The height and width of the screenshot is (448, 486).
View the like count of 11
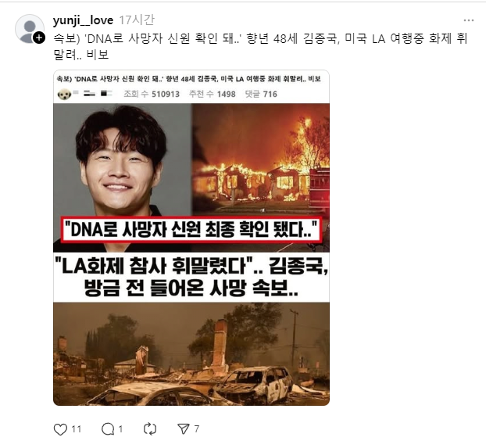tap(77, 429)
